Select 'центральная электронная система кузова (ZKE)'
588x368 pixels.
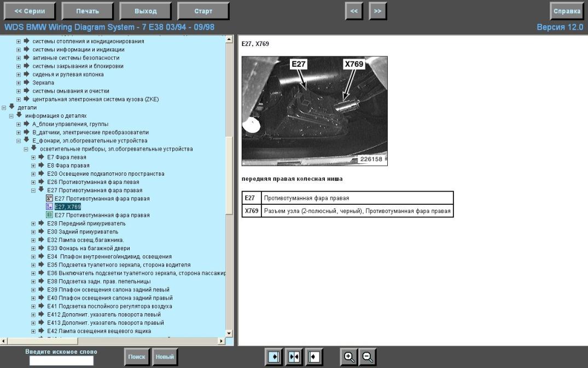pyautogui.click(x=96, y=99)
